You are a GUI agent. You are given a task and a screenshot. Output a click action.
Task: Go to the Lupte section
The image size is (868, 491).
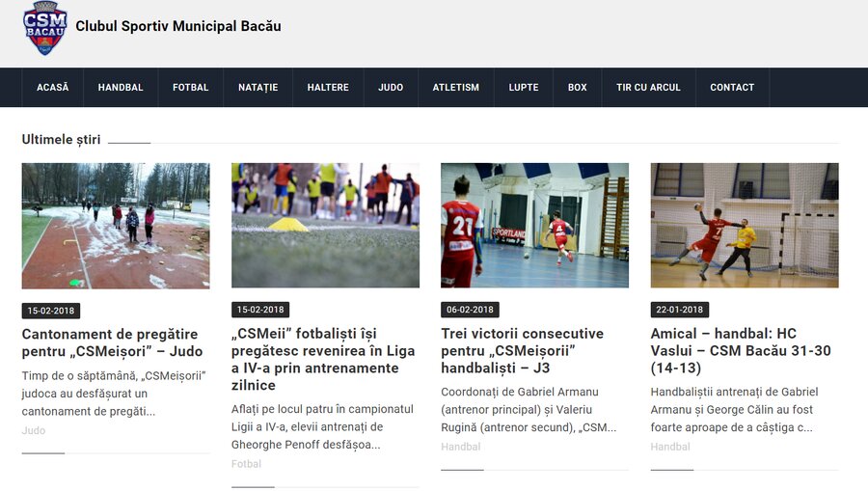524,88
